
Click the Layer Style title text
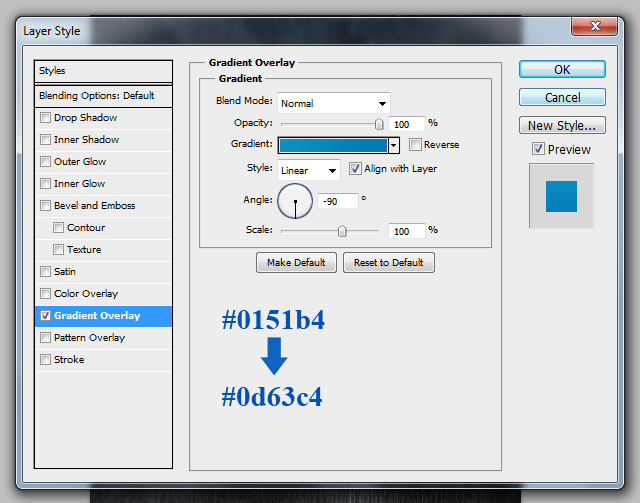(x=52, y=31)
